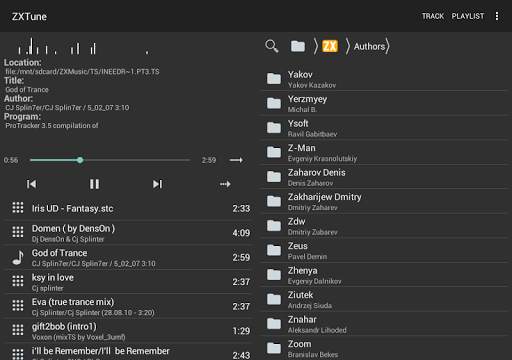Open author Yakov Kazakov entry
The height and width of the screenshot is (360, 512).
[x=385, y=79]
